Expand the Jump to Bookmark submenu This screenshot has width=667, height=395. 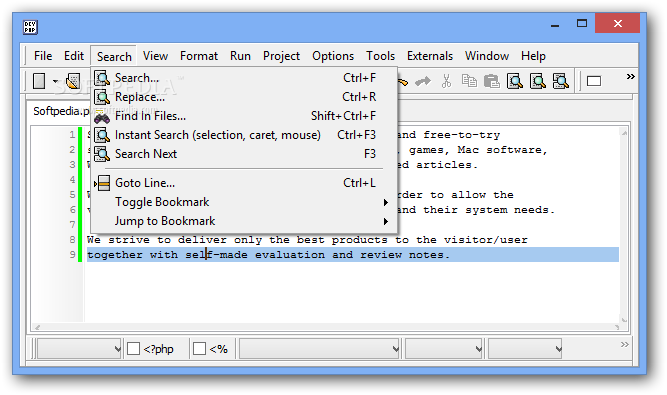pos(245,221)
